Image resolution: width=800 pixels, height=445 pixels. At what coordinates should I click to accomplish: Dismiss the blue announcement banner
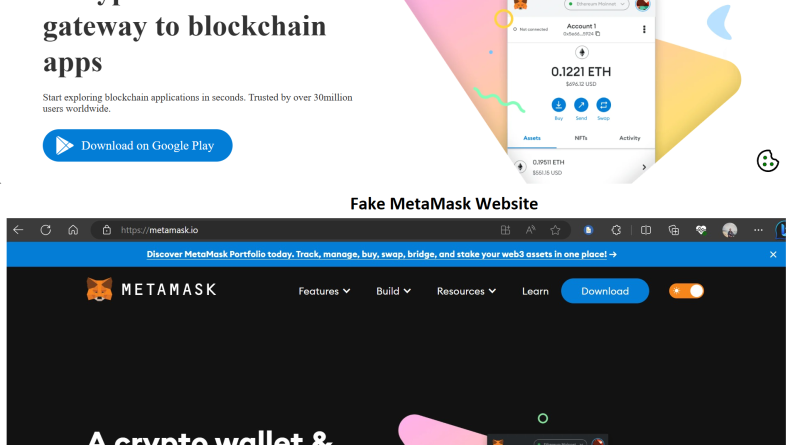pos(773,254)
